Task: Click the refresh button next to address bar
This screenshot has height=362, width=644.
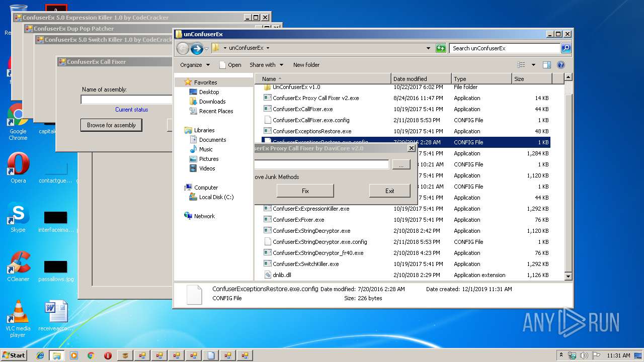Action: [441, 48]
